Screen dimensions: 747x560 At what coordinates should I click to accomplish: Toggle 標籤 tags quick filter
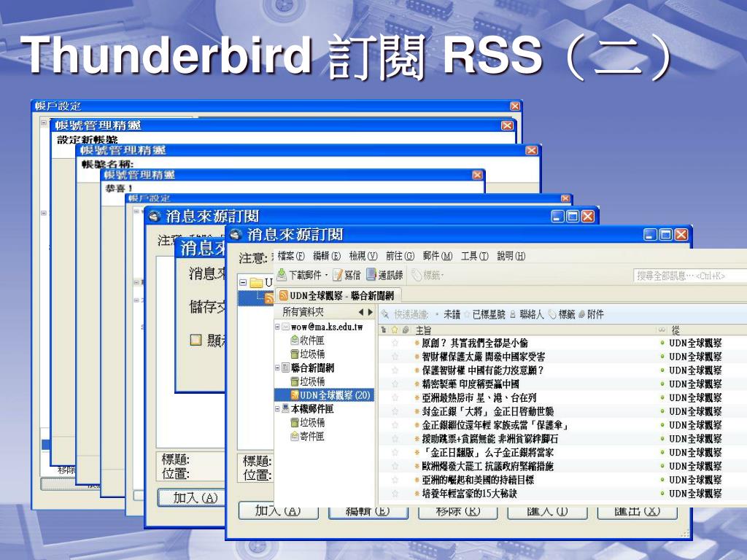coord(562,314)
